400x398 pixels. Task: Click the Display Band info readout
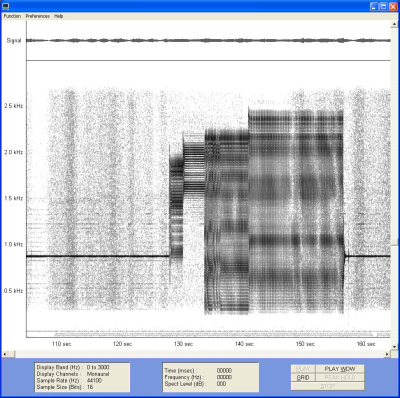pos(73,367)
